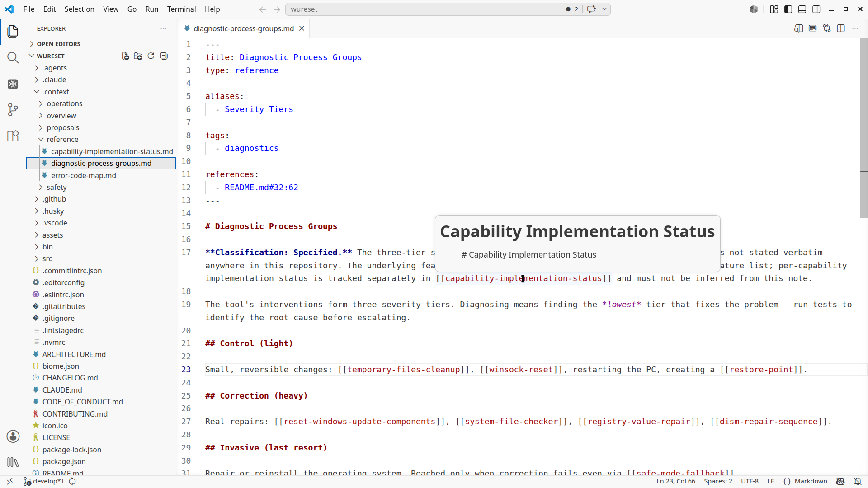Open the Search view in the activity bar
The image size is (868, 488).
13,57
